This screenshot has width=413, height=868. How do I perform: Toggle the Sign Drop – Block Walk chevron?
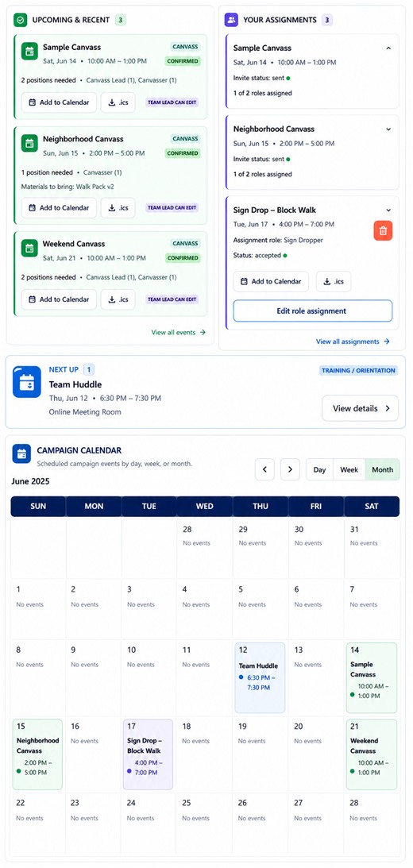coord(388,210)
